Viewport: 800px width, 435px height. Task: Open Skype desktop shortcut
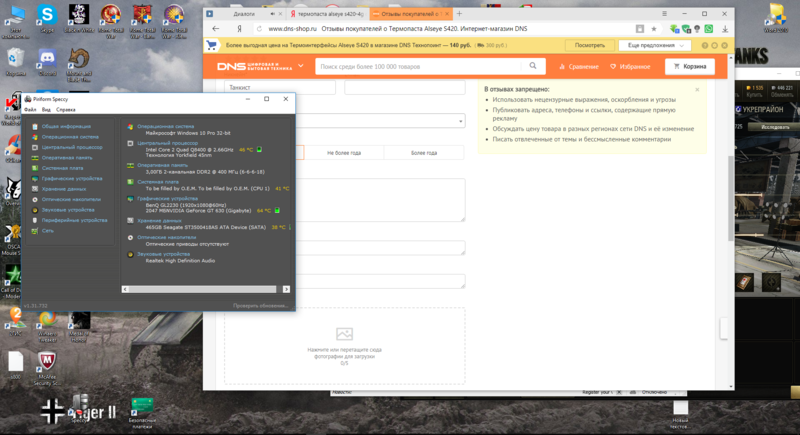(x=46, y=16)
